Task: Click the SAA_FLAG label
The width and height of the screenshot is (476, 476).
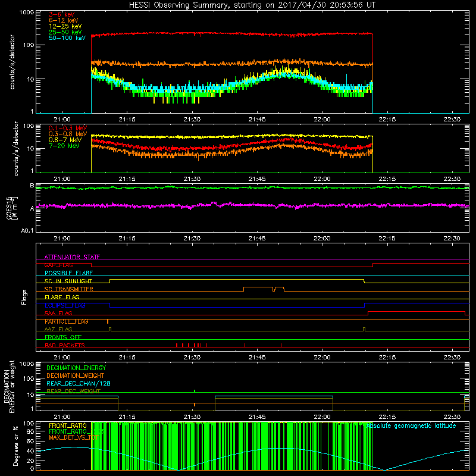Action: 58,313
